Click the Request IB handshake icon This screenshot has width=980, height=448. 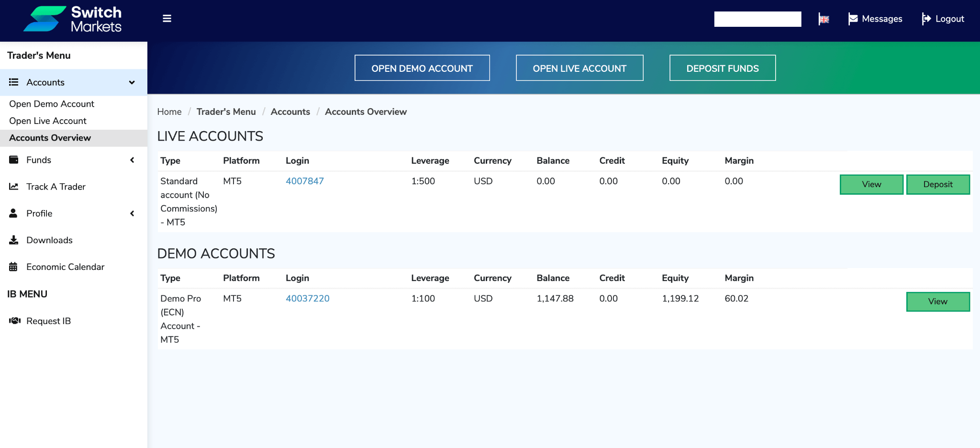pyautogui.click(x=15, y=321)
